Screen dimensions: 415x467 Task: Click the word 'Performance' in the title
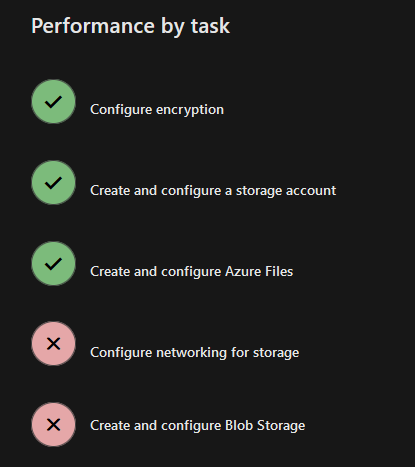coord(93,26)
